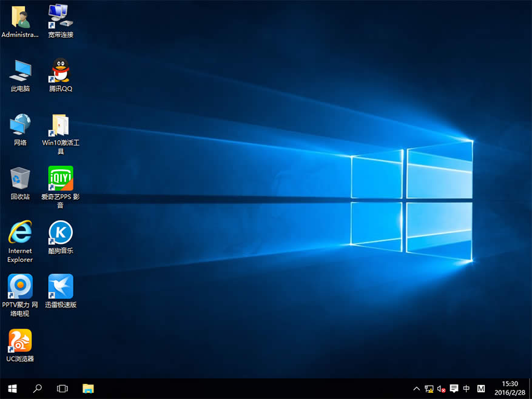Launch iQiyi PPS media player
The image size is (532, 399).
pos(60,178)
